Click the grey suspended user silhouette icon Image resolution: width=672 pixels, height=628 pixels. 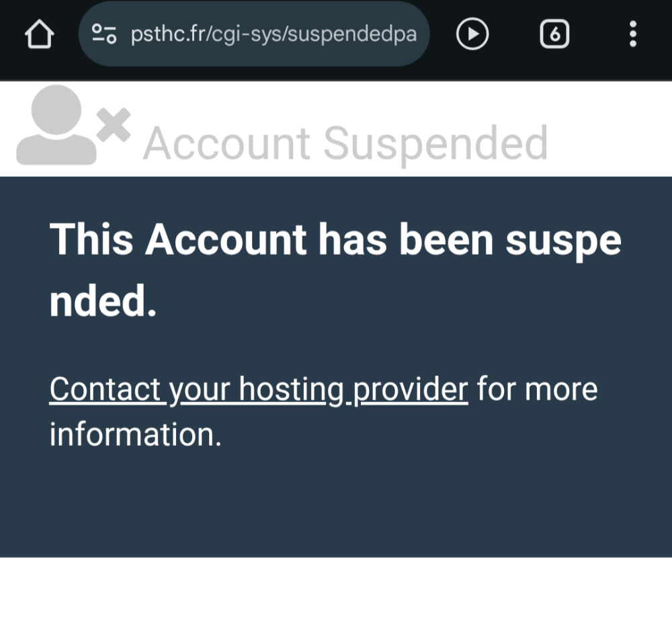click(x=56, y=125)
